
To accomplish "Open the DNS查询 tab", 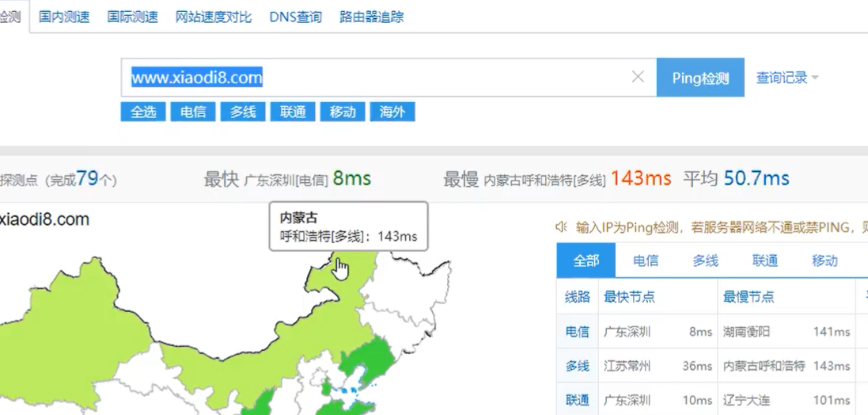I will coord(295,17).
